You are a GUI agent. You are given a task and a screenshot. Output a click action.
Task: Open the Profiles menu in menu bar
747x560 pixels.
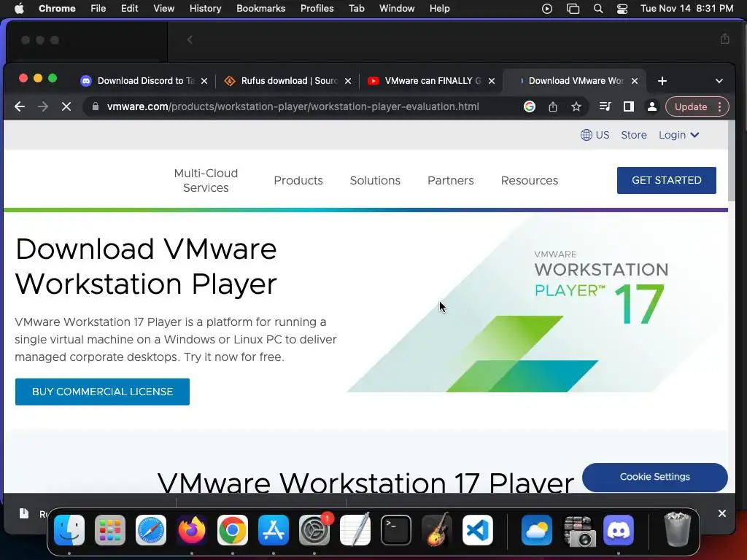(317, 8)
